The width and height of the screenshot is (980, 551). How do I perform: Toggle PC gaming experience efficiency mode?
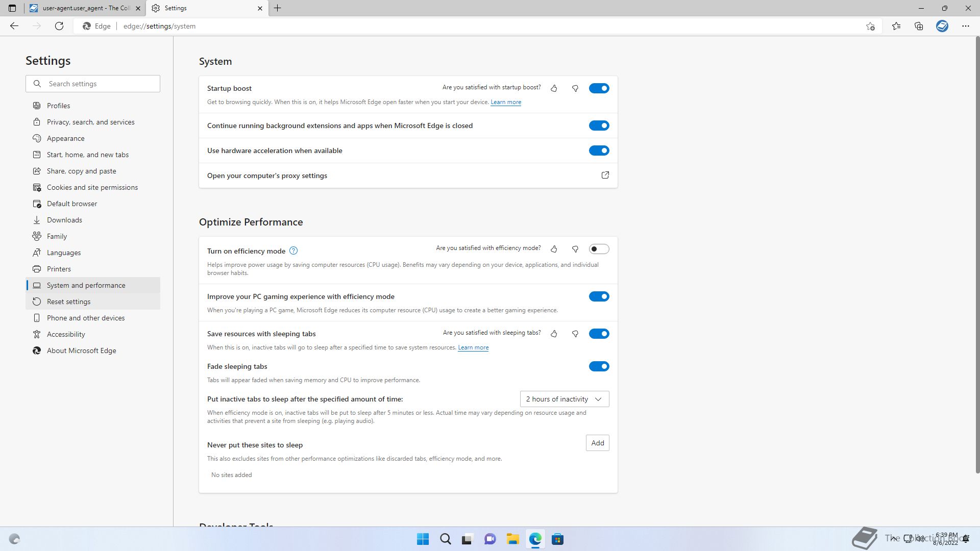click(x=599, y=296)
